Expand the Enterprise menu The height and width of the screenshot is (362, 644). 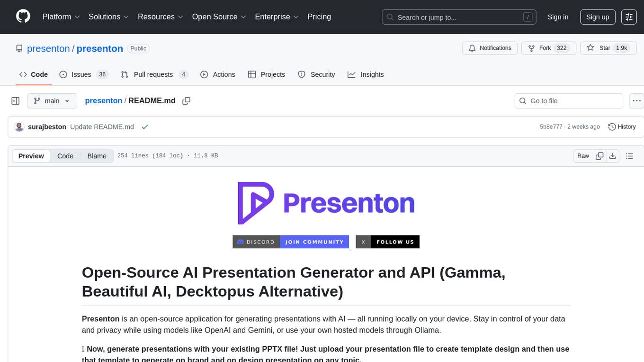coord(277,17)
